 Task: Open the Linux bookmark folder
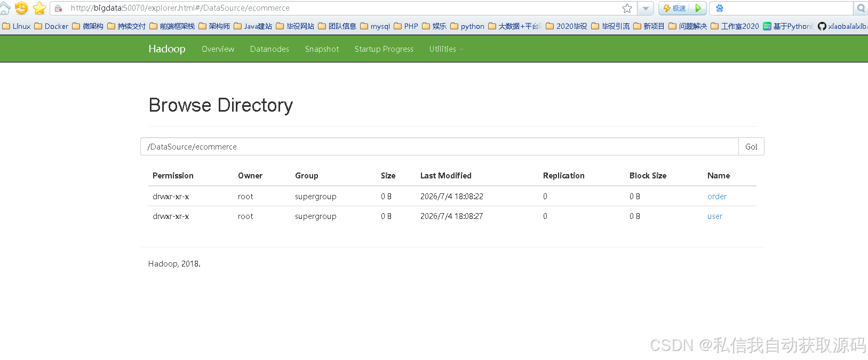[17, 26]
